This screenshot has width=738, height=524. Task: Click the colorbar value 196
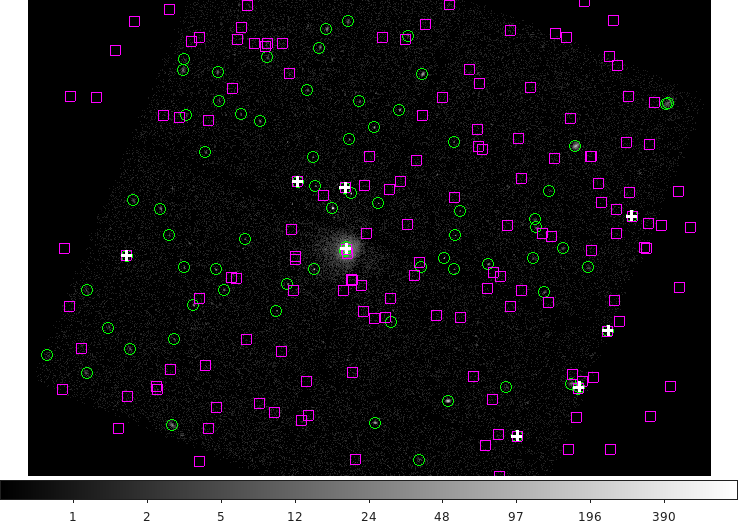tap(590, 516)
